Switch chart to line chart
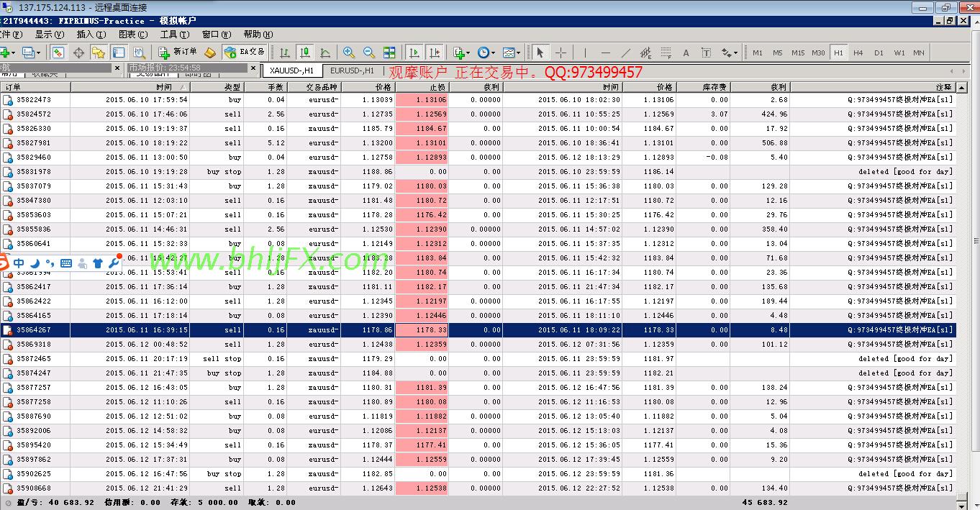This screenshot has width=980, height=510. (x=325, y=53)
